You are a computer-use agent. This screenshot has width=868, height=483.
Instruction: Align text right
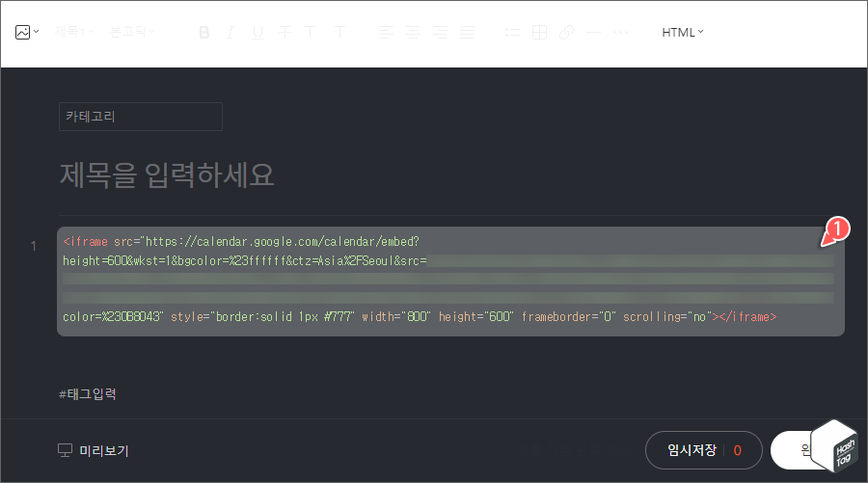point(440,33)
